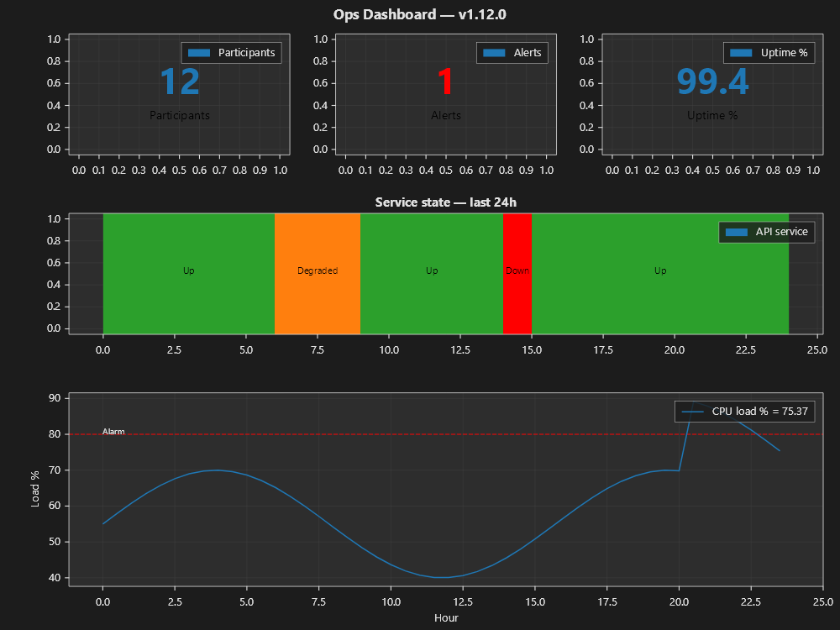Click the Service state — last 24h title
This screenshot has height=630, width=840.
(x=446, y=202)
